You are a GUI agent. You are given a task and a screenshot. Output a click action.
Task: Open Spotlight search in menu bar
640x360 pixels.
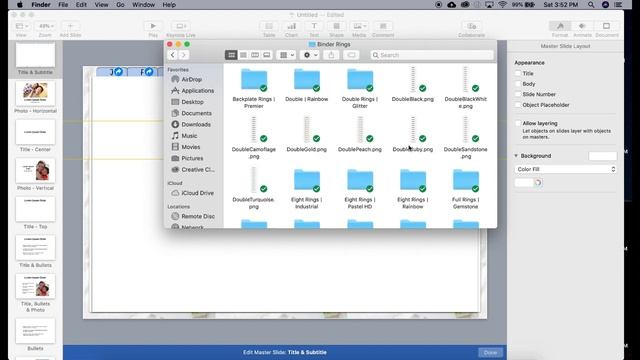point(591,5)
